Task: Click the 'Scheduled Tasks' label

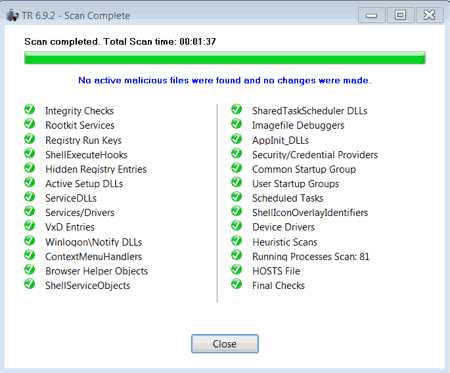Action: pos(288,198)
